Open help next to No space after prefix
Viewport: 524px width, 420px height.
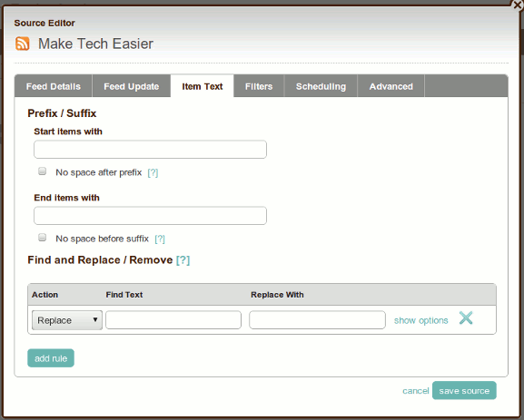[153, 172]
